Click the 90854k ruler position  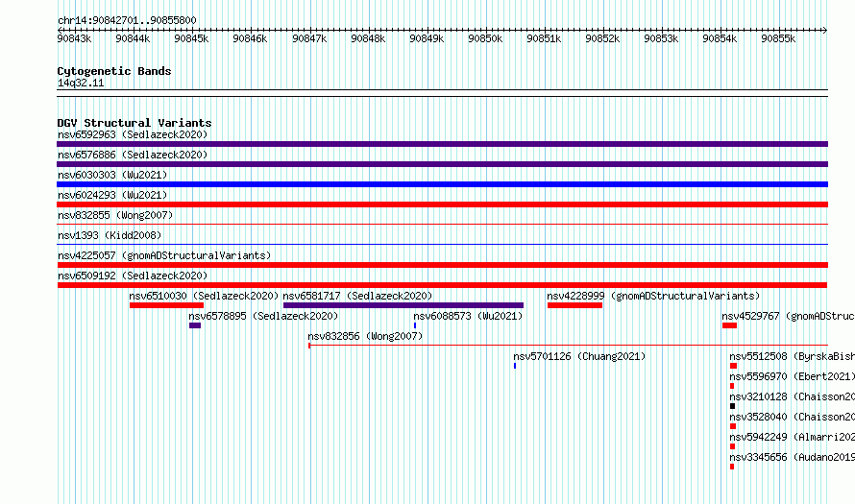coord(720,38)
